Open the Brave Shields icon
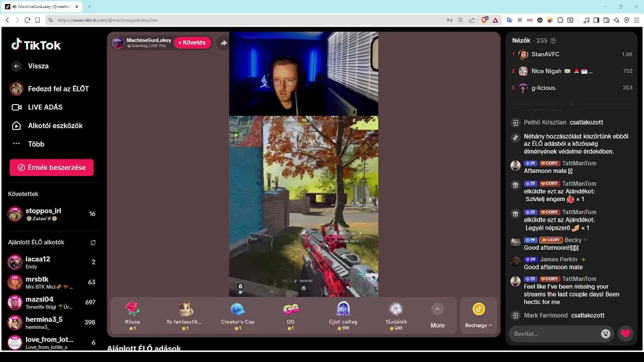644x362 pixels. 485,20
